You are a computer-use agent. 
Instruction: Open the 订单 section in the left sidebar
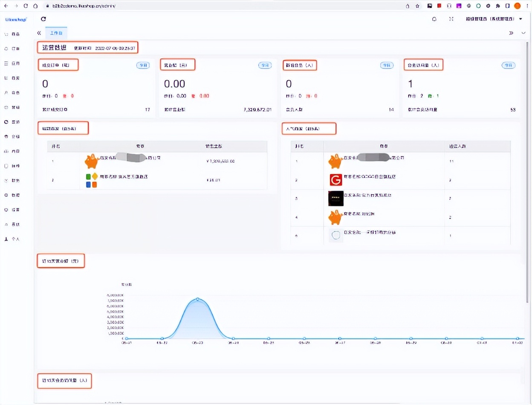(12, 49)
